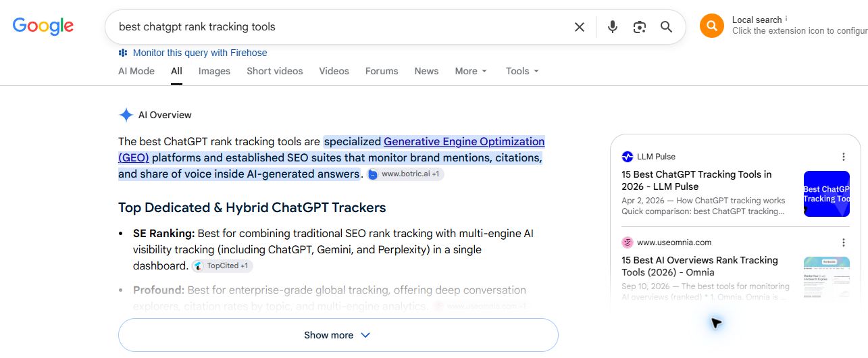Switch to the Images tab
Image resolution: width=868 pixels, height=358 pixels.
click(214, 71)
